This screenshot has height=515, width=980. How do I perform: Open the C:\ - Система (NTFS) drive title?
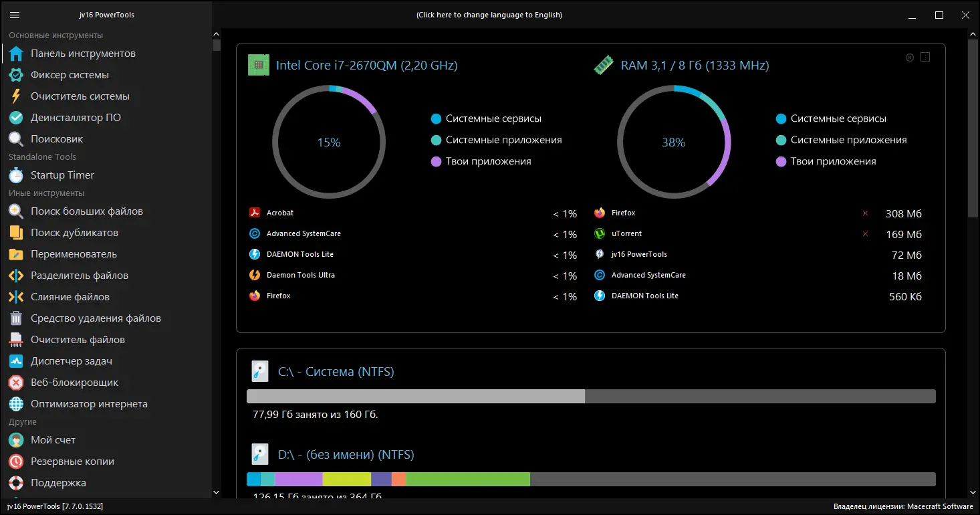(x=336, y=371)
